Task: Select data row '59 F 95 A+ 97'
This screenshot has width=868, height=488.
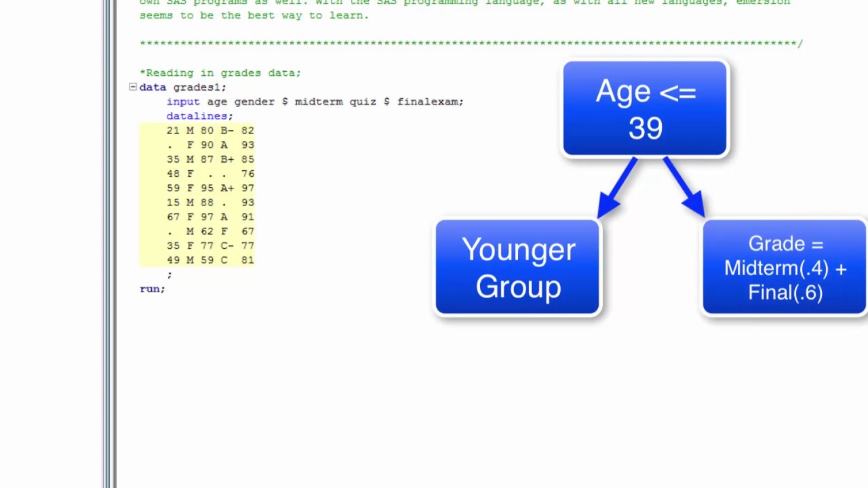Action: 210,188
